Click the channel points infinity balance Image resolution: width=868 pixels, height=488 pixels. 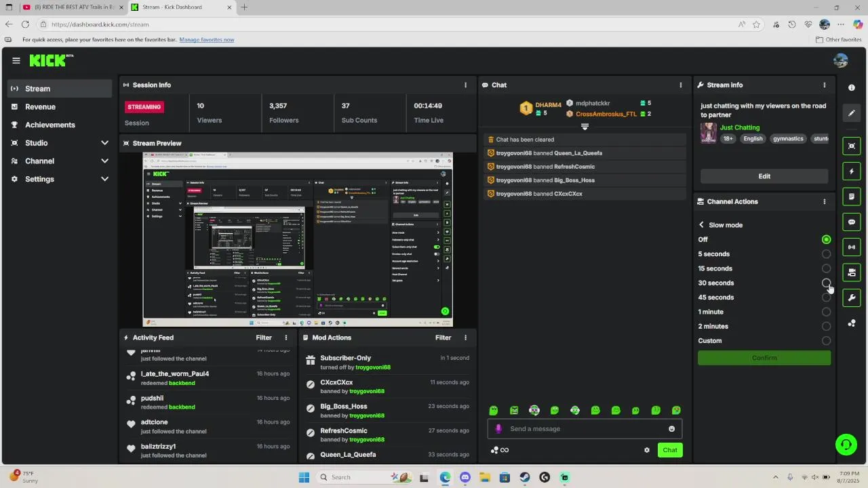(500, 450)
